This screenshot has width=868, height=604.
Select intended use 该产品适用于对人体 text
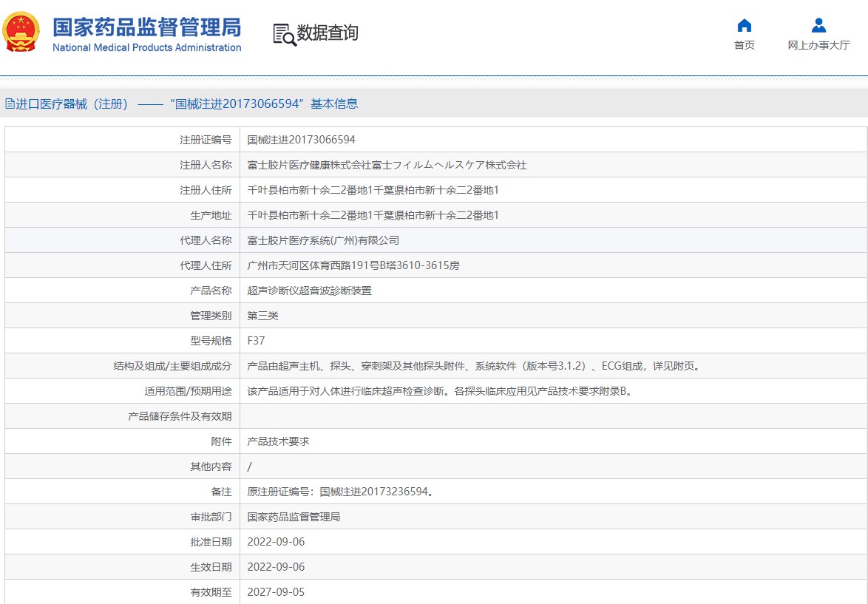[x=441, y=391]
